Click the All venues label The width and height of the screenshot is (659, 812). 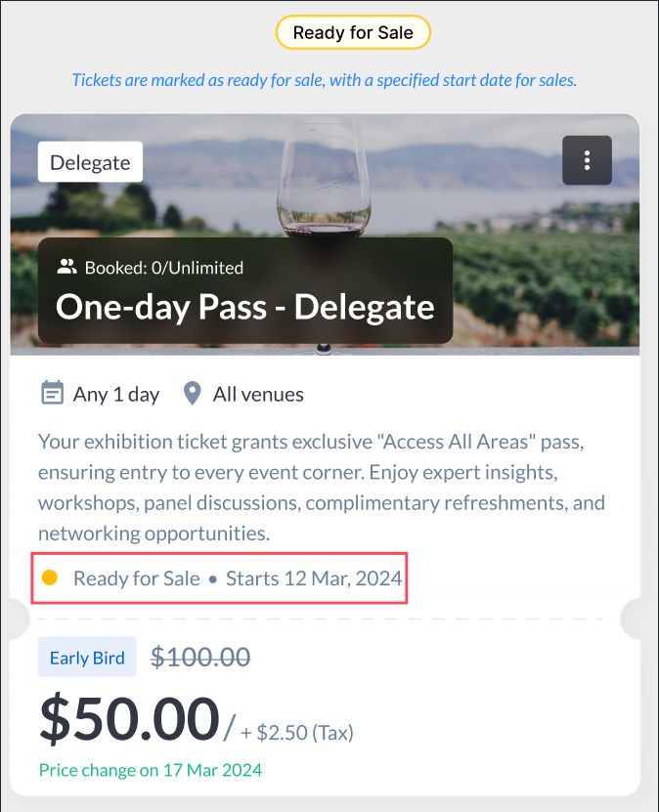[258, 395]
